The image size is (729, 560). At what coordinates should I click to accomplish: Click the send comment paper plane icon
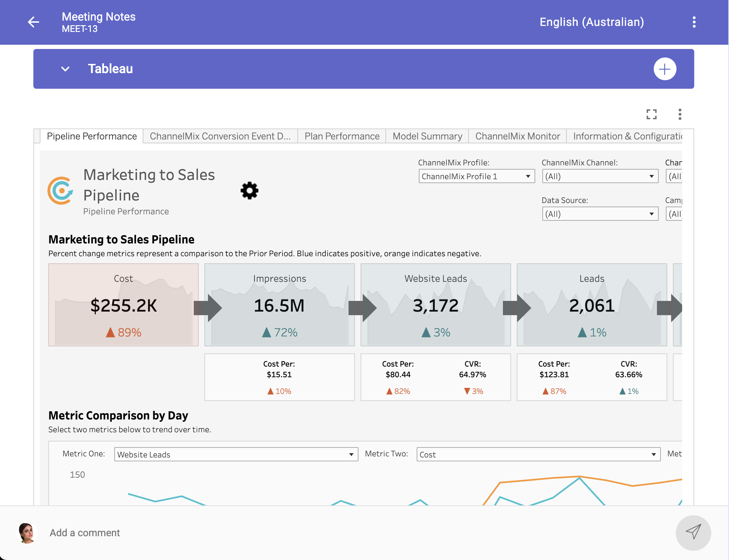[693, 532]
